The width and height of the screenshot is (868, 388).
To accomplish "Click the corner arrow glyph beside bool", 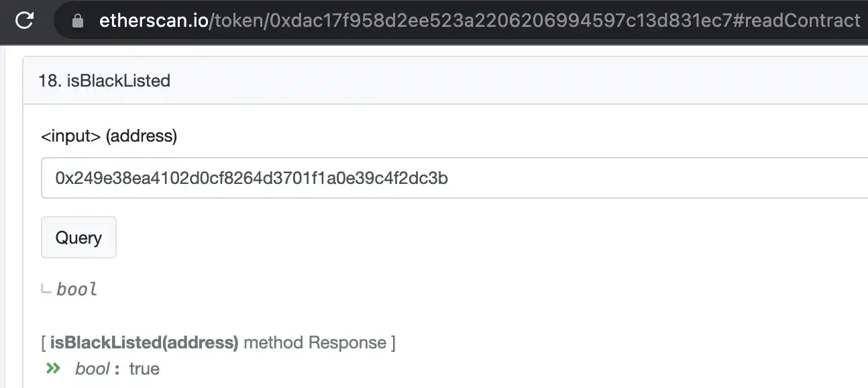I will [x=46, y=289].
